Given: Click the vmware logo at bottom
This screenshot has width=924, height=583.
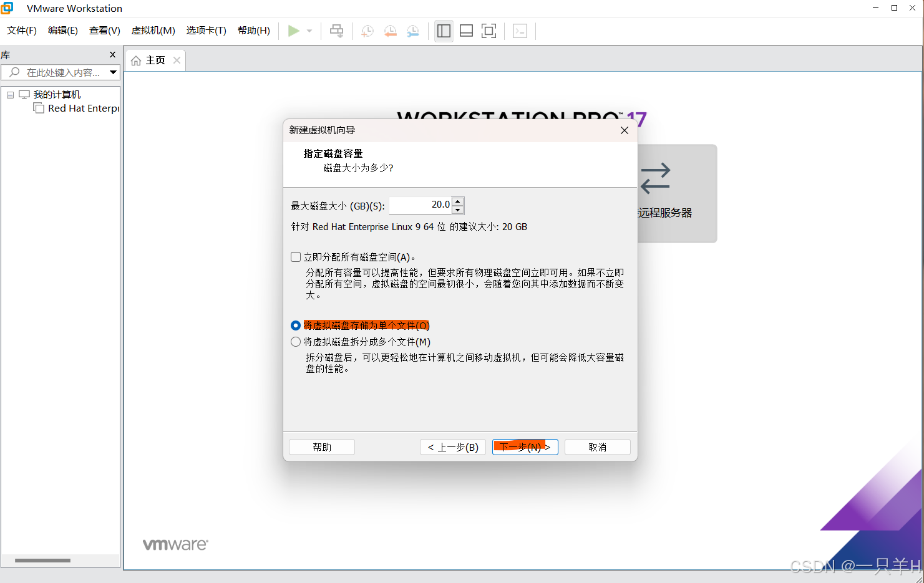Looking at the screenshot, I should click(176, 544).
